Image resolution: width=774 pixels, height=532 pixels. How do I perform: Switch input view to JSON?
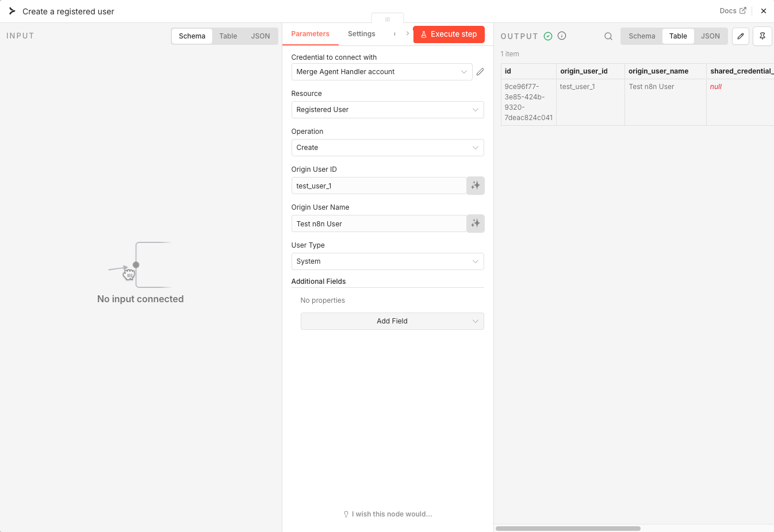tap(260, 36)
